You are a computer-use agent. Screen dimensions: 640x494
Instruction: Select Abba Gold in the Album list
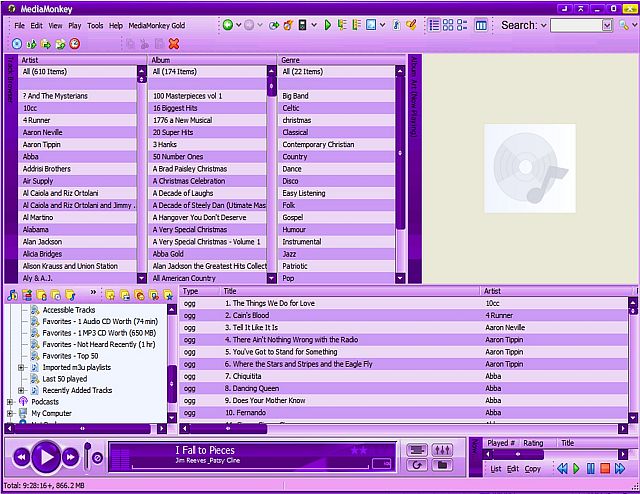(x=207, y=254)
